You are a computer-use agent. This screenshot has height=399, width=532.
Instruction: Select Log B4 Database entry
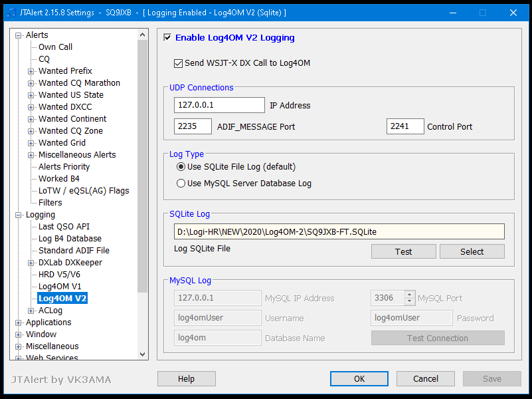pyautogui.click(x=70, y=238)
